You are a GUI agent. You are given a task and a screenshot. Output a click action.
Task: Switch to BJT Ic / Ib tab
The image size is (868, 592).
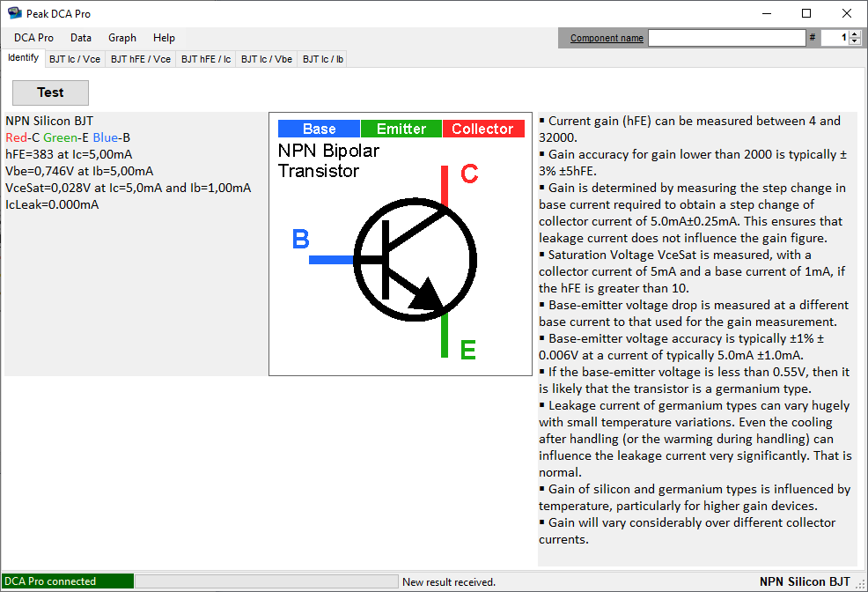[x=323, y=59]
